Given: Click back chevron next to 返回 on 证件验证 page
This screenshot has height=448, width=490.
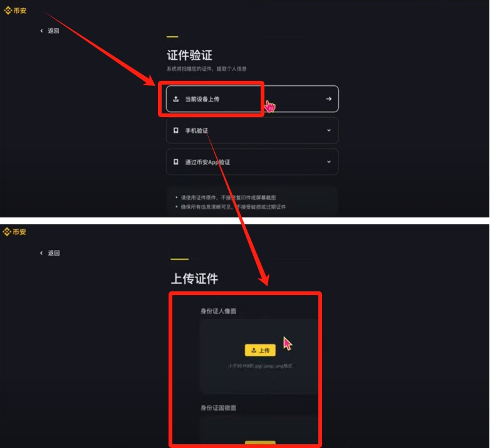Looking at the screenshot, I should pos(41,31).
